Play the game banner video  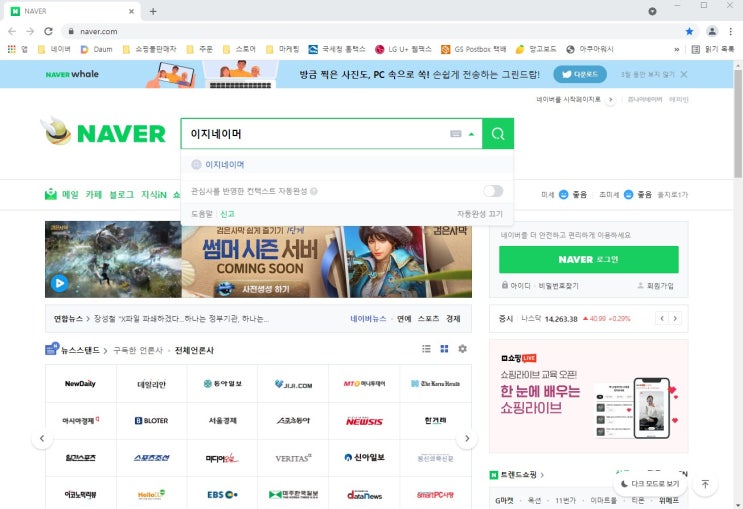[59, 283]
